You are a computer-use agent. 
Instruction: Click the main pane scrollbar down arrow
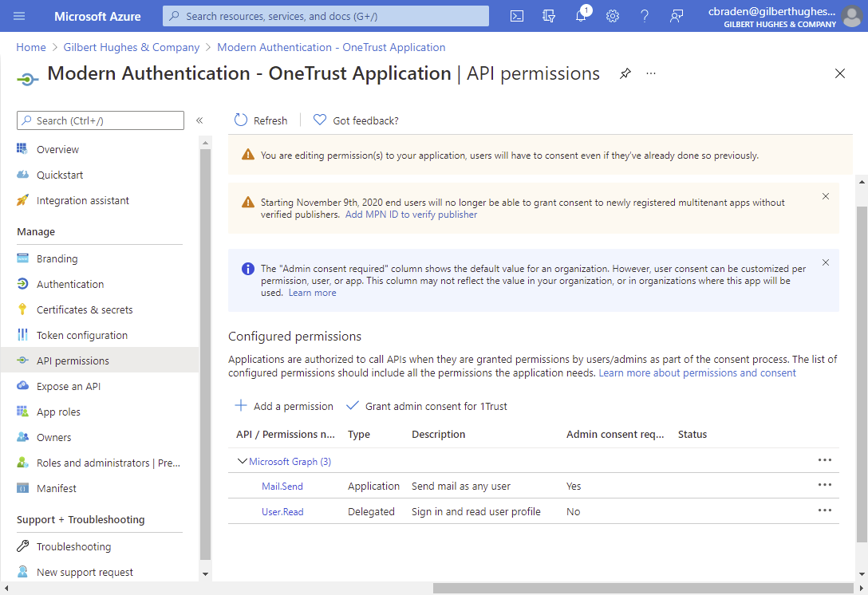pyautogui.click(x=862, y=574)
